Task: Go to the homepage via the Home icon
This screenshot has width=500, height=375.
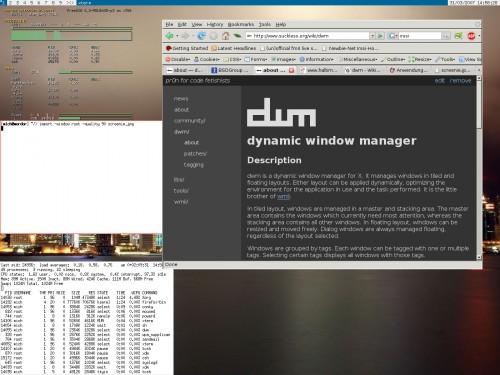Action: pos(226,36)
